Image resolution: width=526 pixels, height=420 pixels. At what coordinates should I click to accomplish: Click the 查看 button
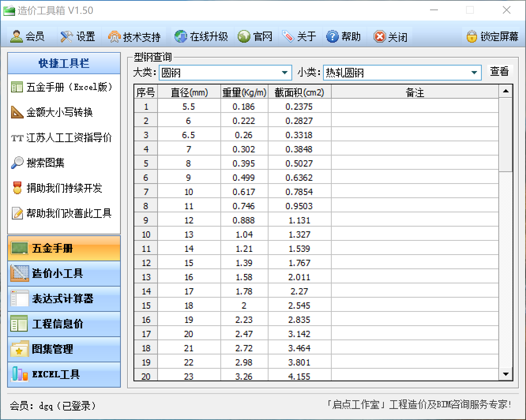(x=500, y=71)
